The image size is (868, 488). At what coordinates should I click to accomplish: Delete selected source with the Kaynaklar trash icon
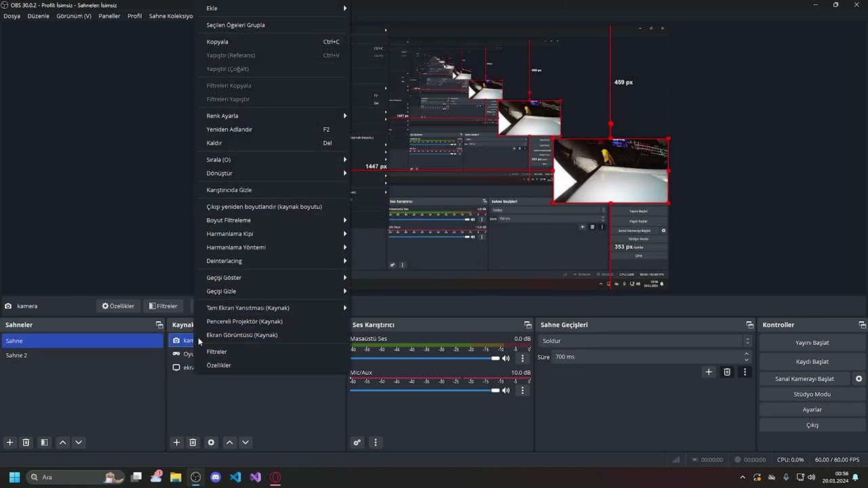coord(193,443)
